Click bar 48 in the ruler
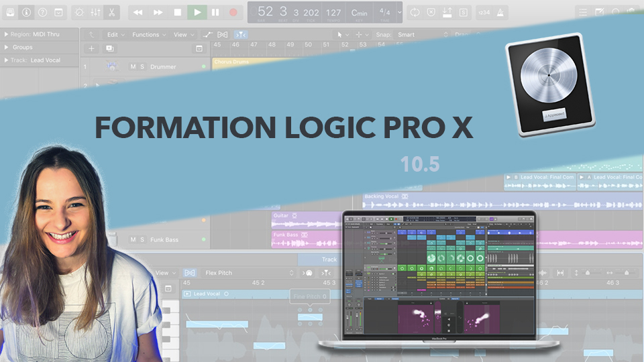644x362 pixels. click(272, 45)
